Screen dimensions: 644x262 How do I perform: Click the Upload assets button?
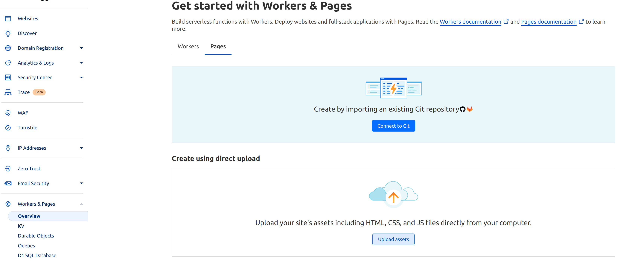(x=393, y=239)
